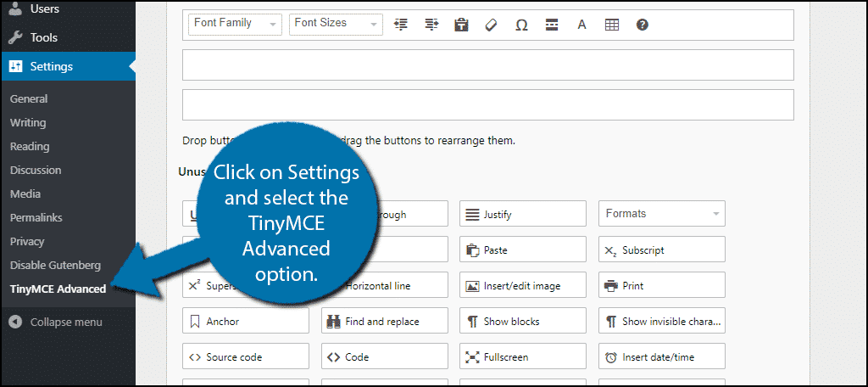This screenshot has width=868, height=387.
Task: Select the Anchor bookmark button
Action: tap(245, 321)
